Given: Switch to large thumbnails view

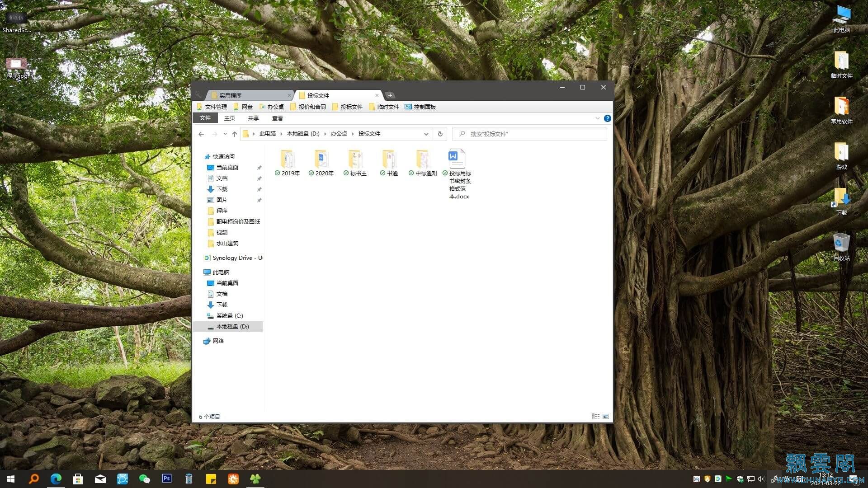Looking at the screenshot, I should pos(606,417).
